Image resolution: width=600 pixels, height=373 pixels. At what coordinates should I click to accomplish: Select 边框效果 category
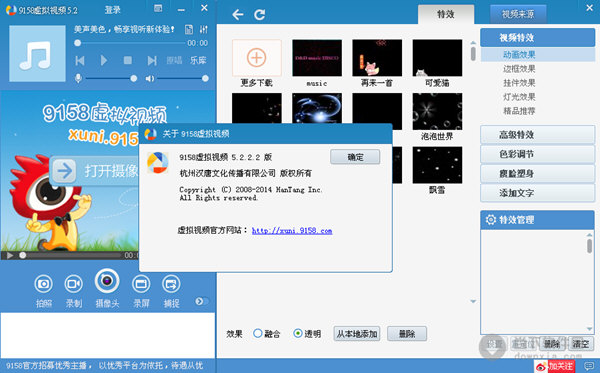pos(519,69)
